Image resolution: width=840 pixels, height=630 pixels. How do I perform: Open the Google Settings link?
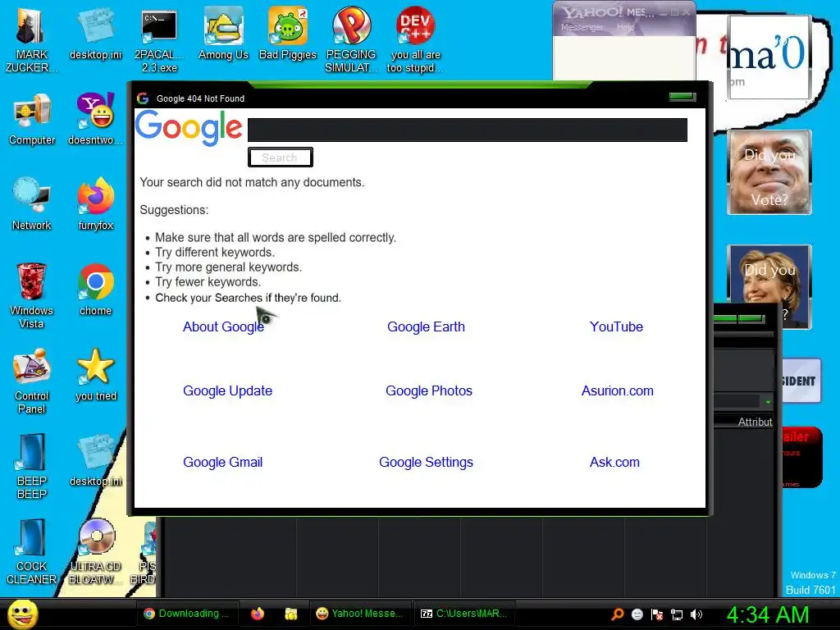point(426,462)
